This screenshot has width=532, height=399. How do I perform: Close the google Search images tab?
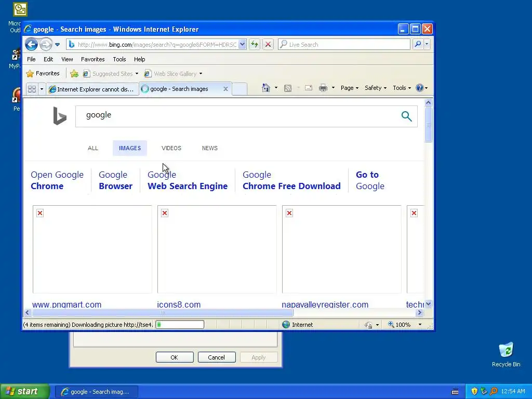tap(225, 89)
